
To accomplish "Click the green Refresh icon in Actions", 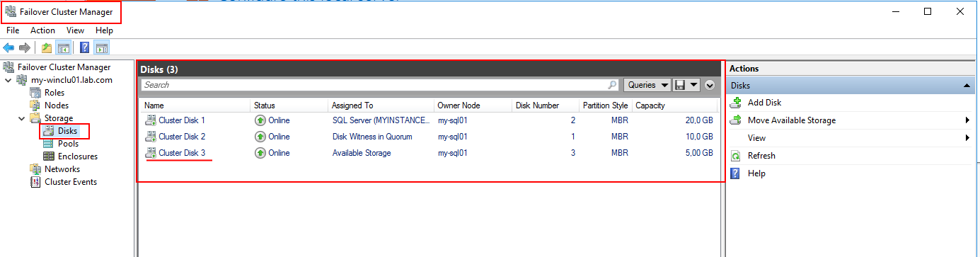I will [x=736, y=156].
